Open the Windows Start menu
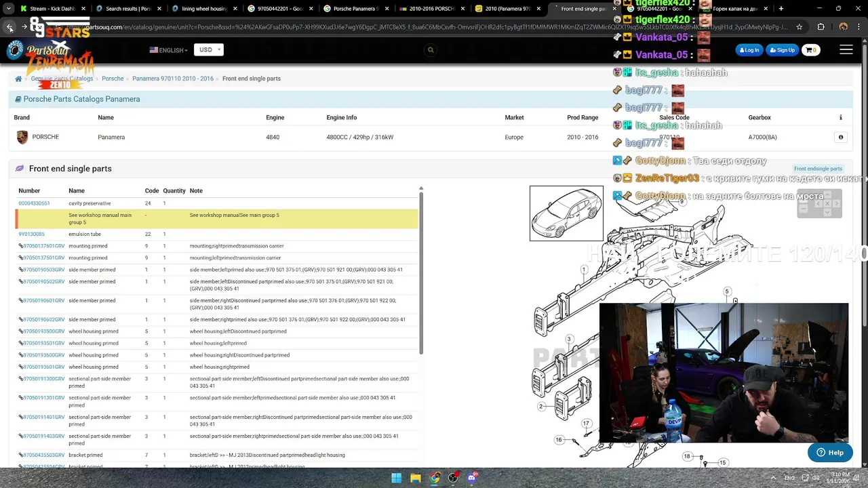 click(x=397, y=478)
